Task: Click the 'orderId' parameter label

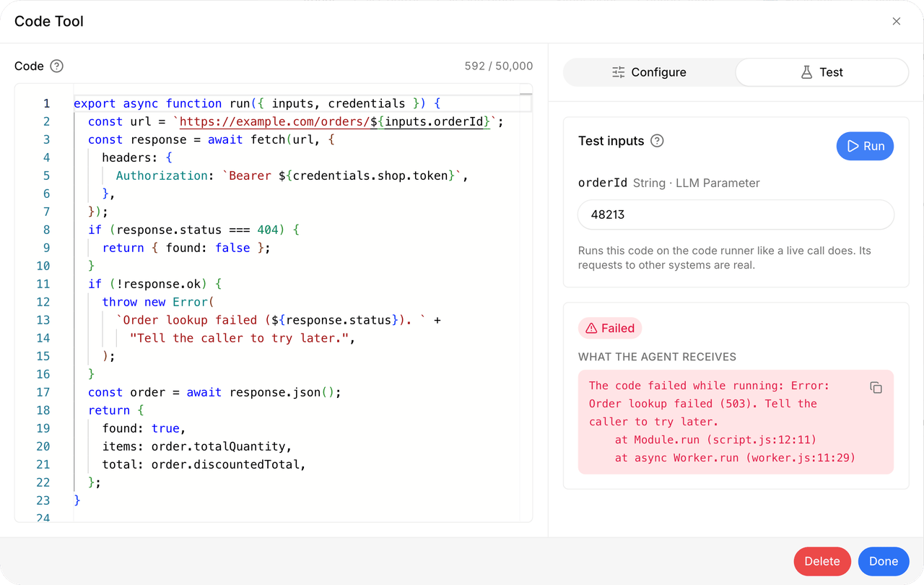Action: point(603,183)
